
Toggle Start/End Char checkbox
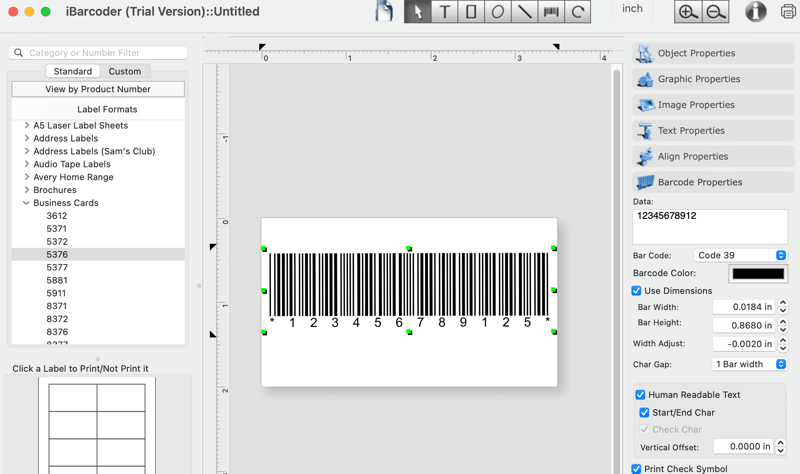coord(644,413)
